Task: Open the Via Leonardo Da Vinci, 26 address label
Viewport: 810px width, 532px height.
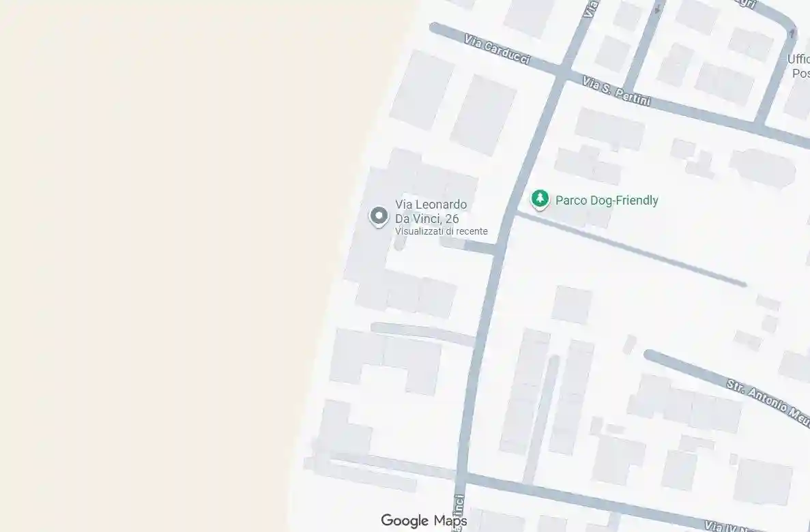Action: (431, 211)
